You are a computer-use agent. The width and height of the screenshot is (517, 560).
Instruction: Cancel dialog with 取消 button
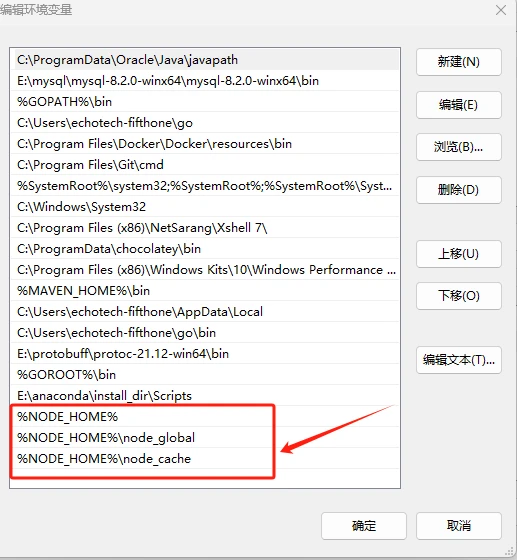click(458, 526)
